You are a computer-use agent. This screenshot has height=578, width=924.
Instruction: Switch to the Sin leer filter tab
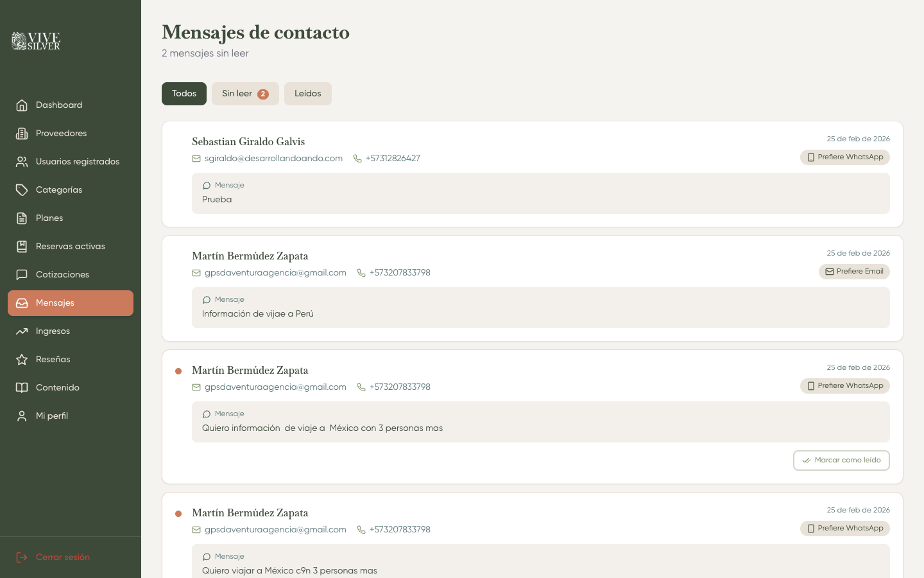tap(245, 93)
